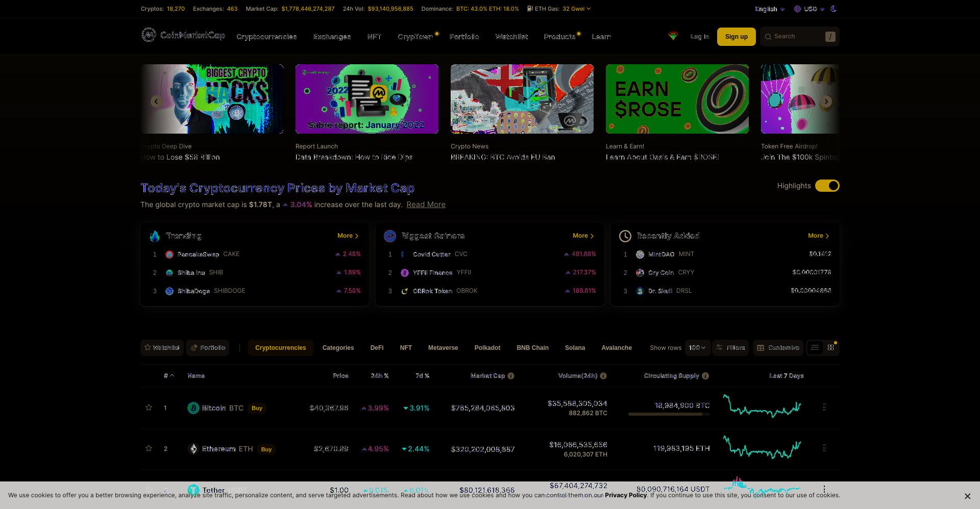Select the Cryptocurrencies tab
The height and width of the screenshot is (509, 980).
pyautogui.click(x=280, y=348)
